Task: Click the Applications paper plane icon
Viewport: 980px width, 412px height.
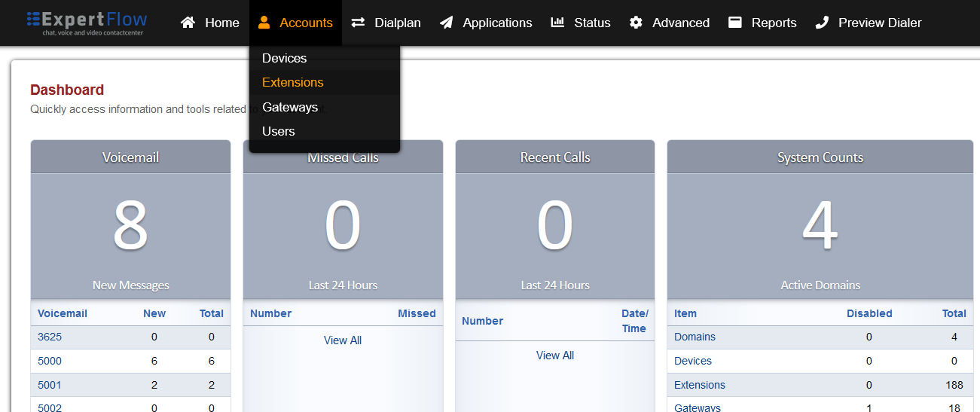Action: pyautogui.click(x=447, y=23)
